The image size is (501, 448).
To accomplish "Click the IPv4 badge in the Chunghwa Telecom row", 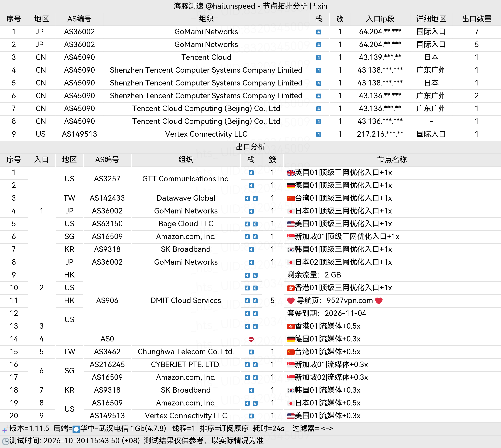I will (251, 352).
